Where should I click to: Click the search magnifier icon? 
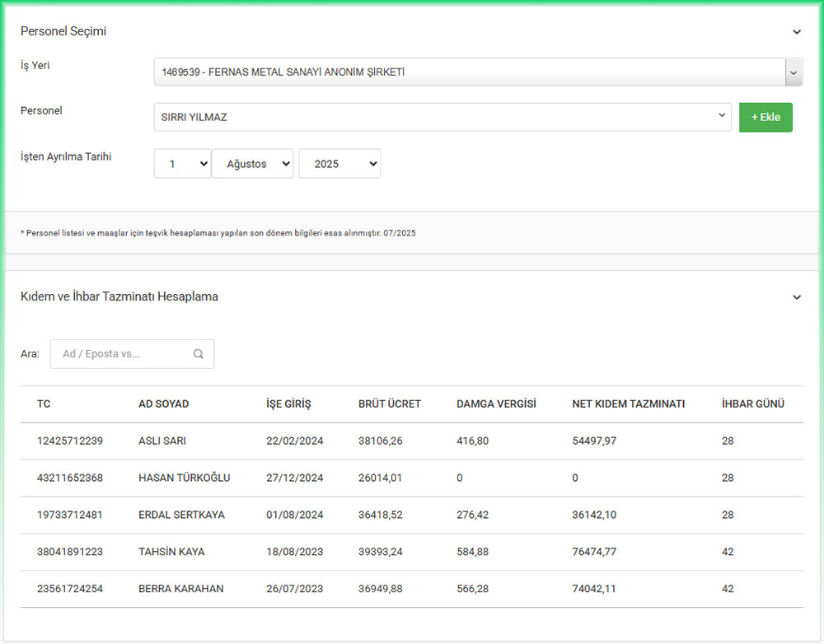tap(199, 354)
